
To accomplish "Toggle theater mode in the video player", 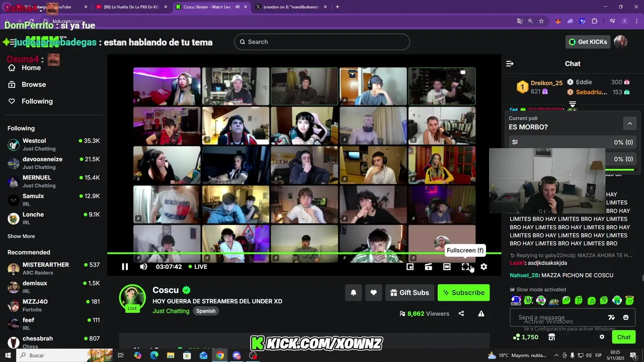I will 447,266.
